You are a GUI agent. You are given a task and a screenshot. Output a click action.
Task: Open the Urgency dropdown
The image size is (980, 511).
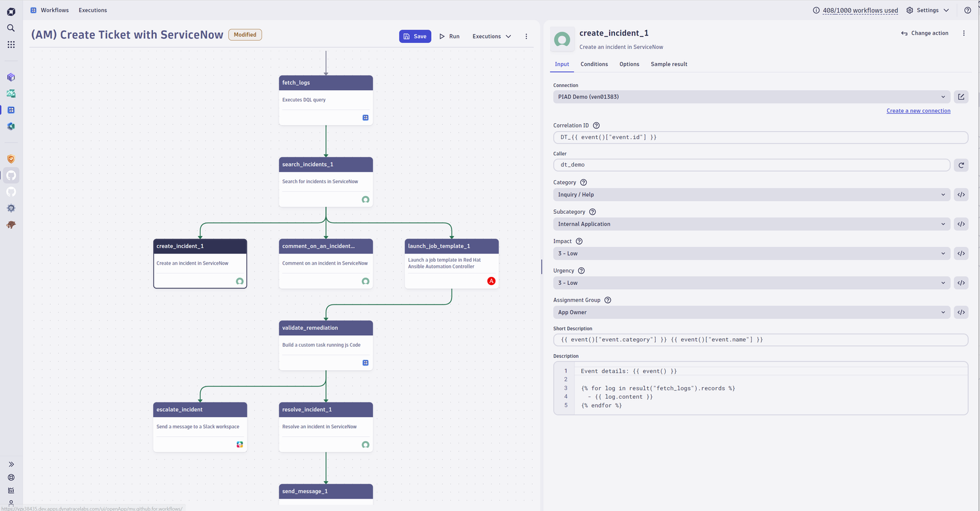tap(752, 283)
